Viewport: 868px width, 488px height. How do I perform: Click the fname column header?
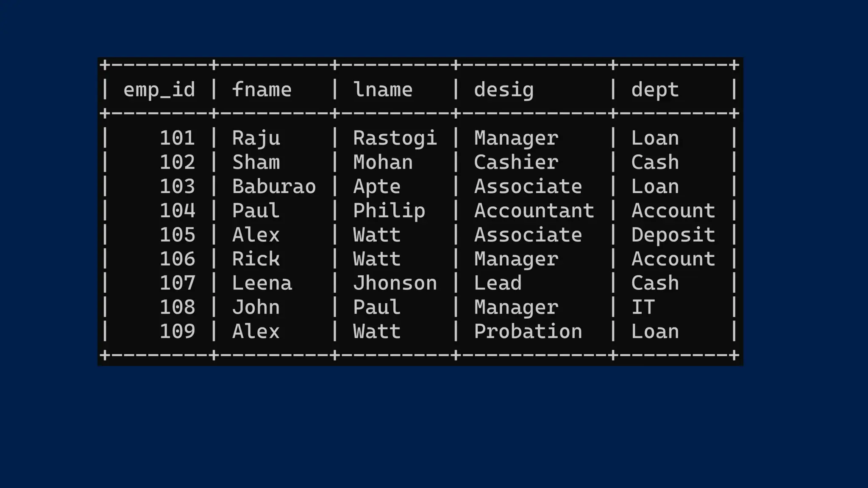(262, 90)
